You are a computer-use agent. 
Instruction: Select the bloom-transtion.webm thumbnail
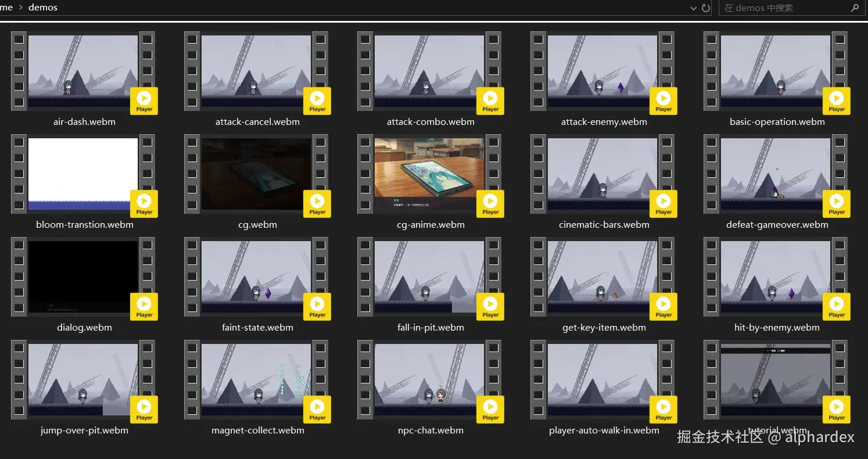[x=83, y=174]
